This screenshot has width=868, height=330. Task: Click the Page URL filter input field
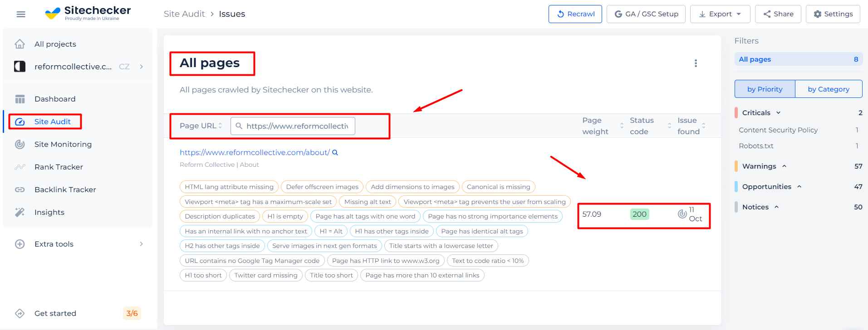point(293,126)
